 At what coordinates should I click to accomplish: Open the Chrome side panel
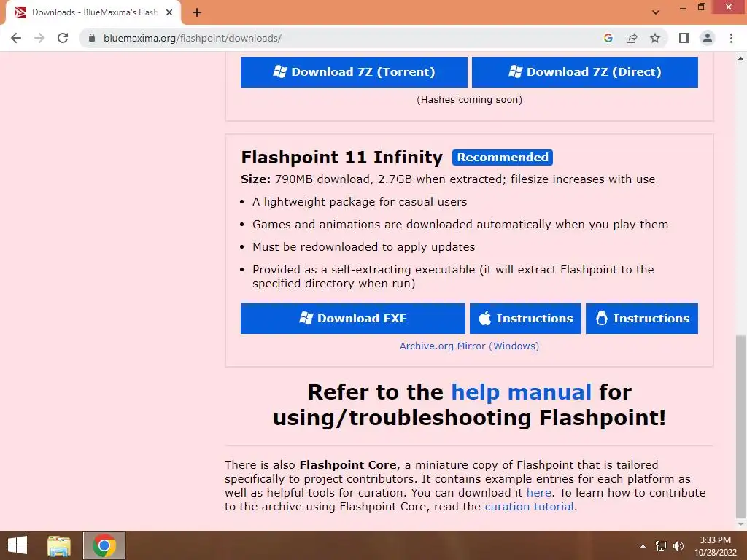(684, 38)
